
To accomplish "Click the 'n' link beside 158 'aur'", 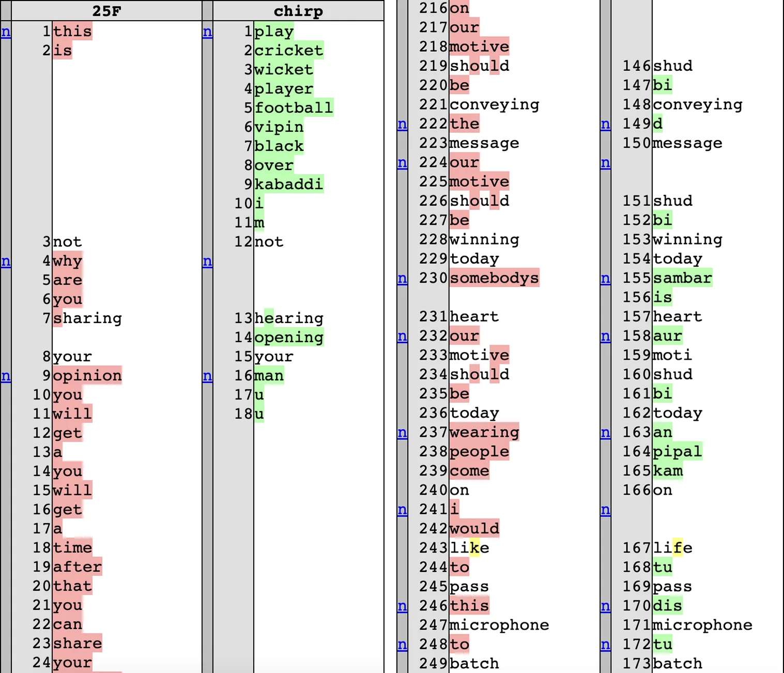I will (605, 337).
